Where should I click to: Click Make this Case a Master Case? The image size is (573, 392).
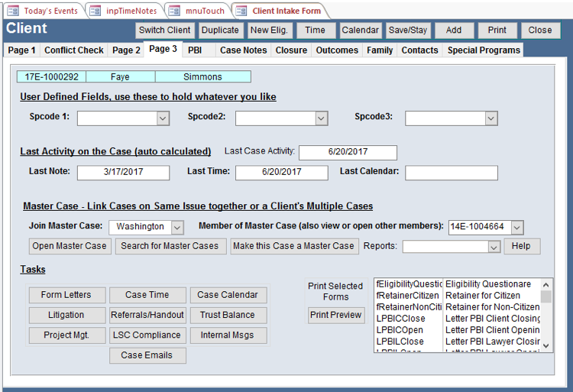(294, 246)
